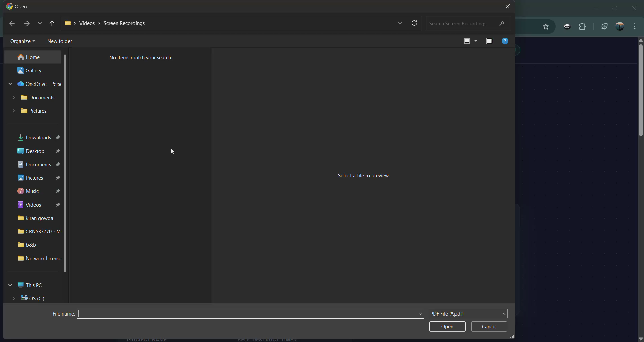
Task: Cancel the file open dialog
Action: click(x=489, y=327)
